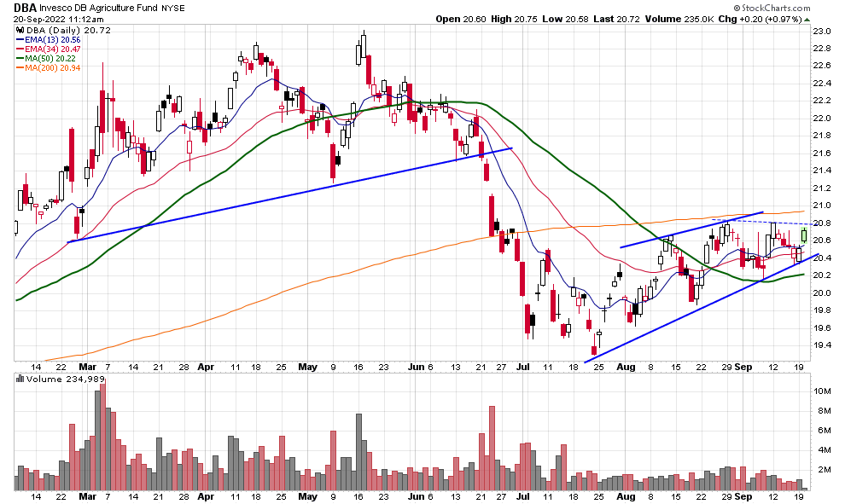Click Apr on the volume panel date axis
845x504 pixels.
[x=206, y=496]
